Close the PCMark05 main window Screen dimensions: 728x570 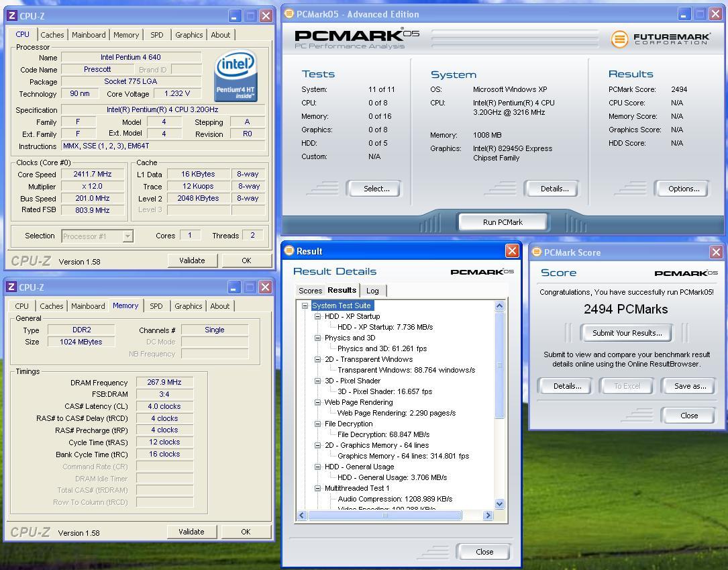[715, 14]
